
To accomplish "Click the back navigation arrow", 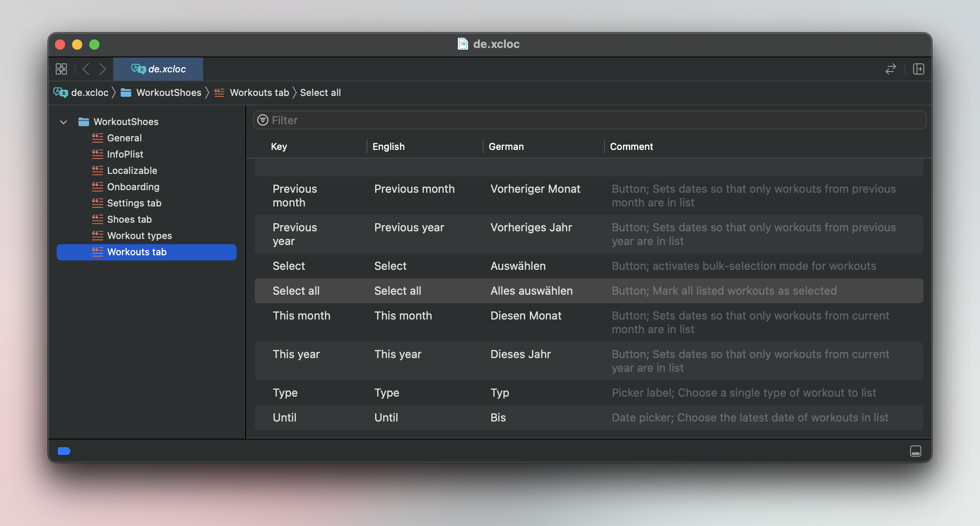I will tap(85, 69).
